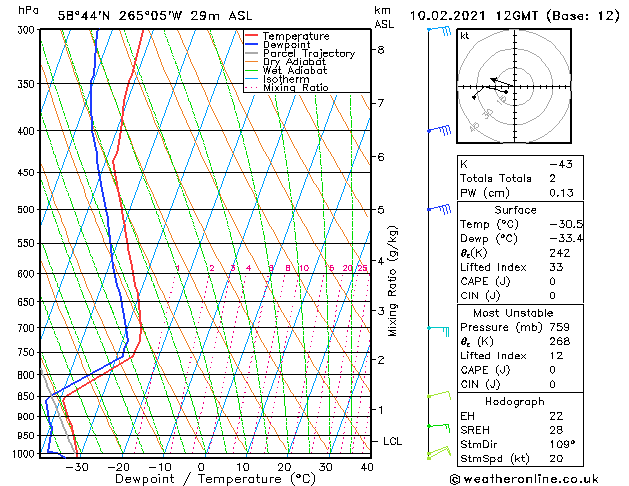
Task: Select the Mixing Ratio legend entry
Action: [x=295, y=88]
